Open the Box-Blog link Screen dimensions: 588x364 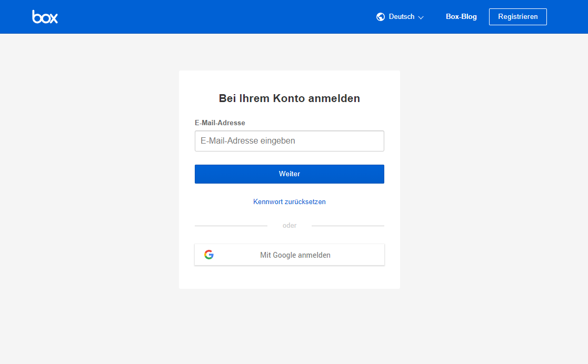tap(461, 17)
